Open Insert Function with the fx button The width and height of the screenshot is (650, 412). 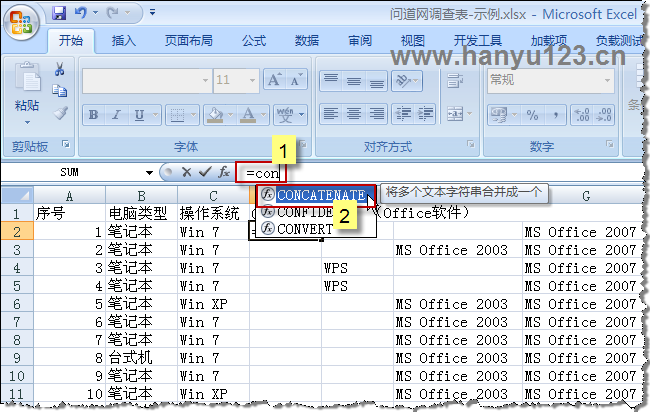(224, 172)
